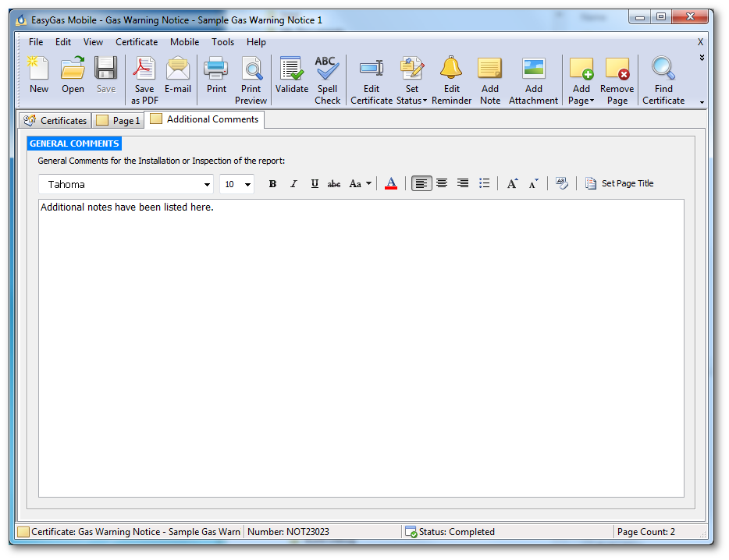
Task: Align text right
Action: pyautogui.click(x=463, y=183)
